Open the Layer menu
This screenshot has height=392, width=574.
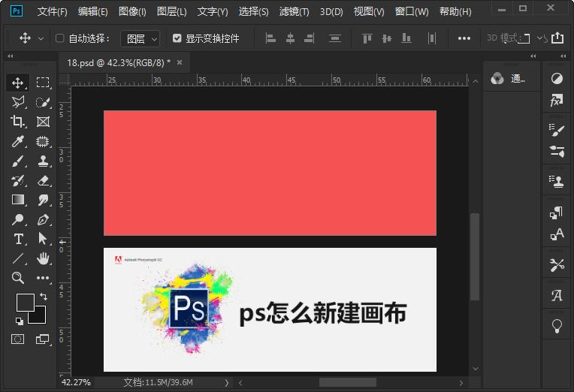point(172,12)
